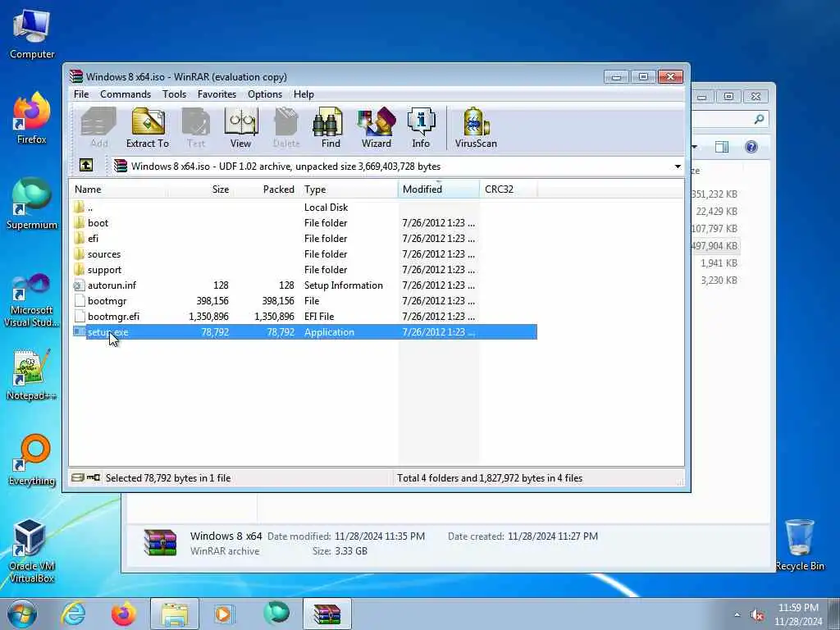
Task: Launch Oracle VM VirtualBox from desktop
Action: pos(32,550)
